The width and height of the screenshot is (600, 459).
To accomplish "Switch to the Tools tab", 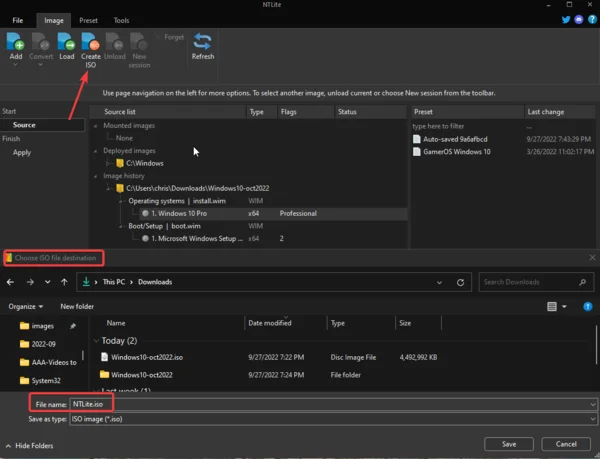I will [121, 21].
